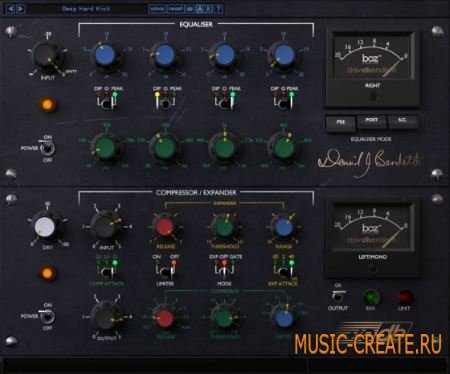Click the second green EQ frequency knob
The width and height of the screenshot is (450, 374).
coord(165,147)
